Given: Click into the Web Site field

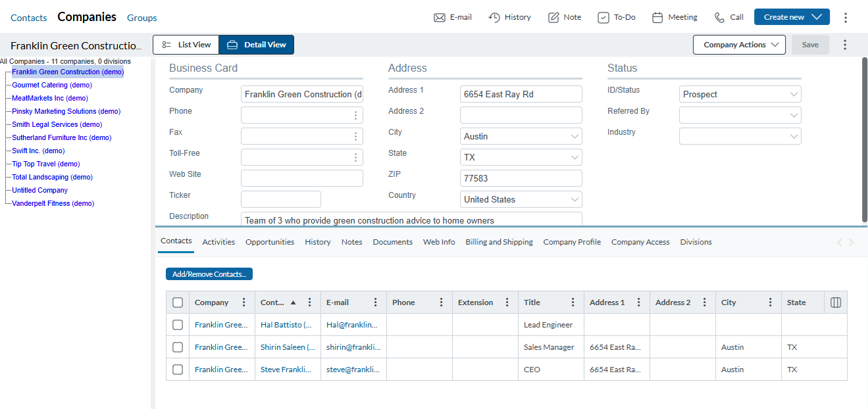Looking at the screenshot, I should click(302, 178).
